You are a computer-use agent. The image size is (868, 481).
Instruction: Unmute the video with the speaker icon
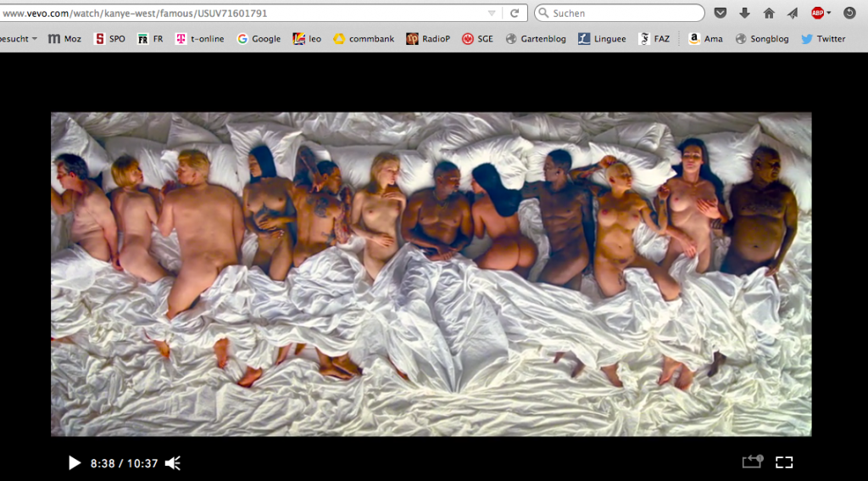click(173, 462)
